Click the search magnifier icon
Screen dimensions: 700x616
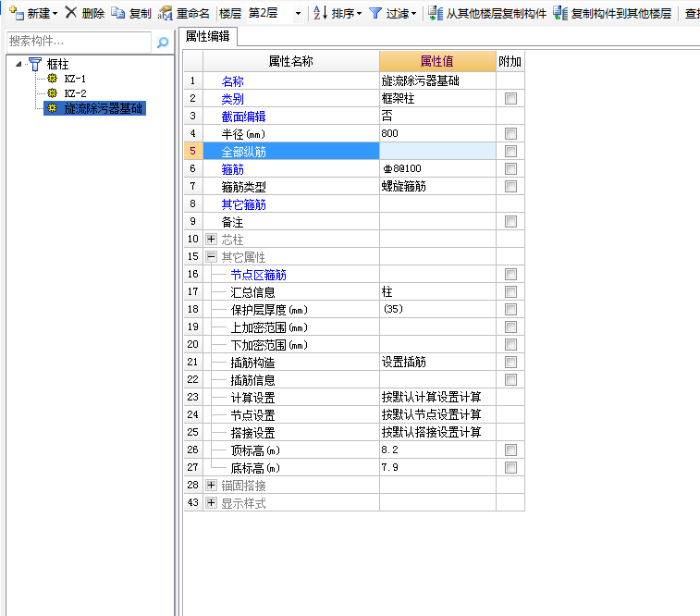[x=163, y=43]
